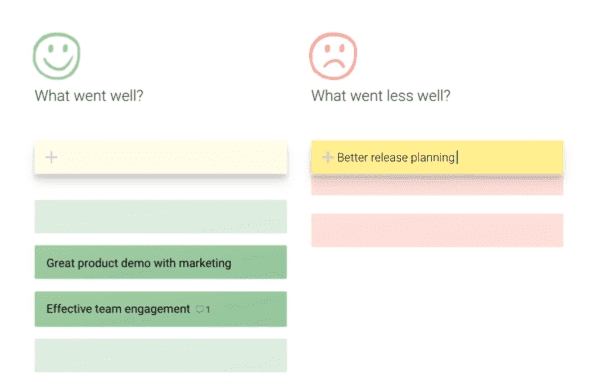600x384 pixels.
Task: Select the empty light green card below Effective team engagement
Action: coord(161,355)
